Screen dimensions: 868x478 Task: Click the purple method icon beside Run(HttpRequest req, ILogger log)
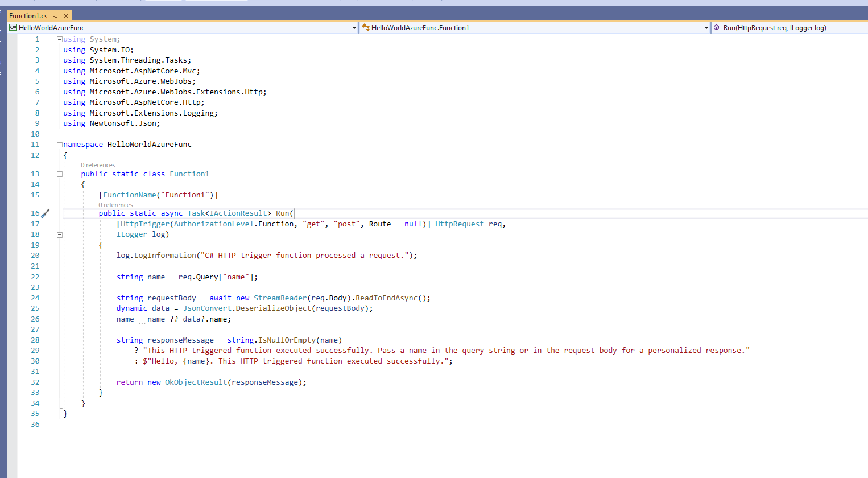717,27
